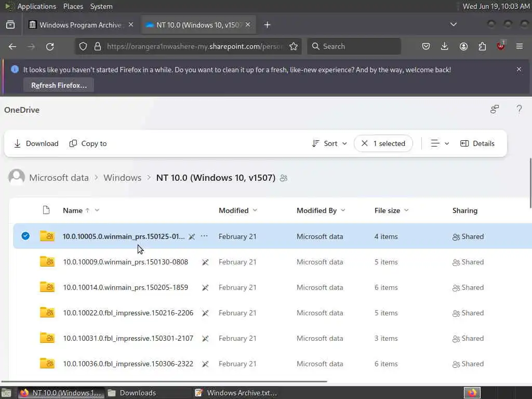This screenshot has height=399, width=532.
Task: Open the list all tabs chevron
Action: pos(453,24)
